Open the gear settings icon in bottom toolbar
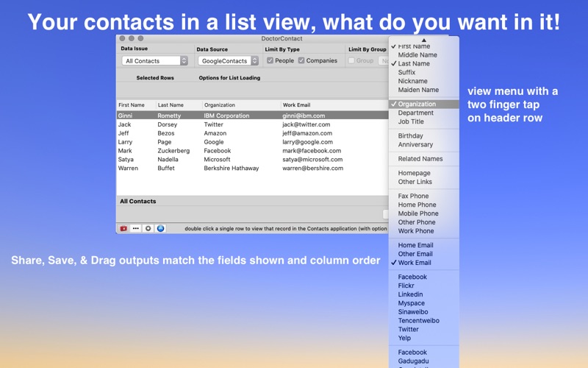The height and width of the screenshot is (368, 588). (x=148, y=228)
